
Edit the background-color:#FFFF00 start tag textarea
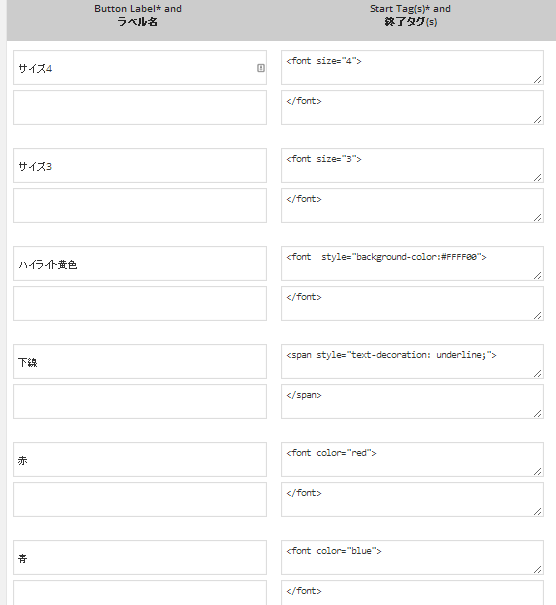(412, 264)
